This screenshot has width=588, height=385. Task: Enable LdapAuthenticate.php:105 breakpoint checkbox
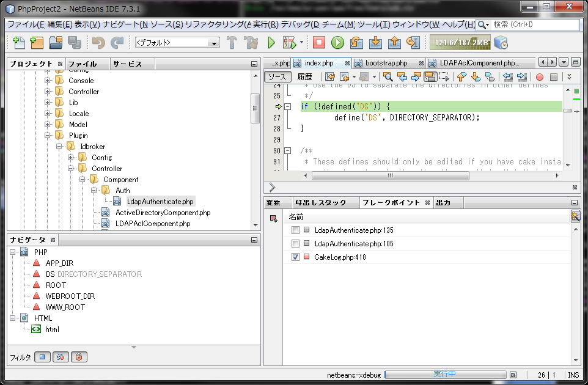point(295,244)
